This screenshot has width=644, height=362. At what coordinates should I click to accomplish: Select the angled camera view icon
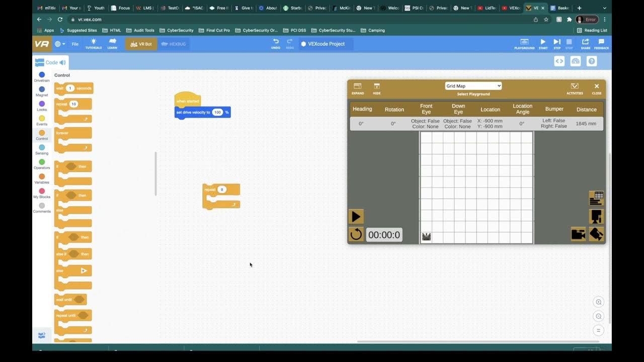click(x=596, y=234)
